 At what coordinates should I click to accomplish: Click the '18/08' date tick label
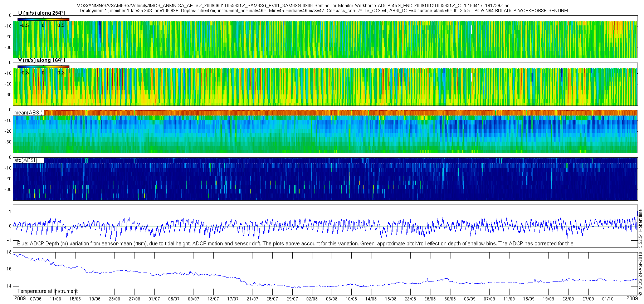click(x=391, y=299)
